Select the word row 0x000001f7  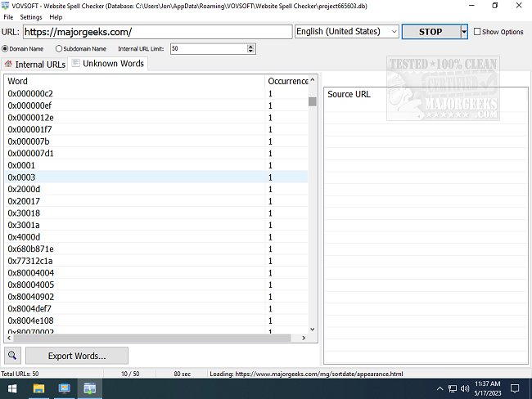click(x=156, y=129)
